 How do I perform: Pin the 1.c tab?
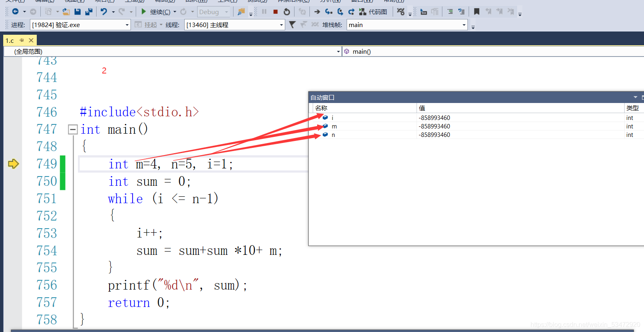pos(21,40)
